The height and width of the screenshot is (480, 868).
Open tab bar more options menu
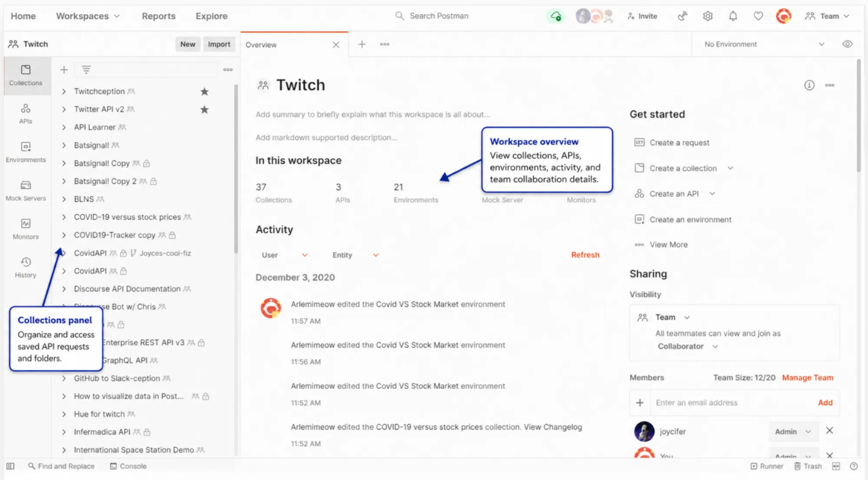(385, 44)
